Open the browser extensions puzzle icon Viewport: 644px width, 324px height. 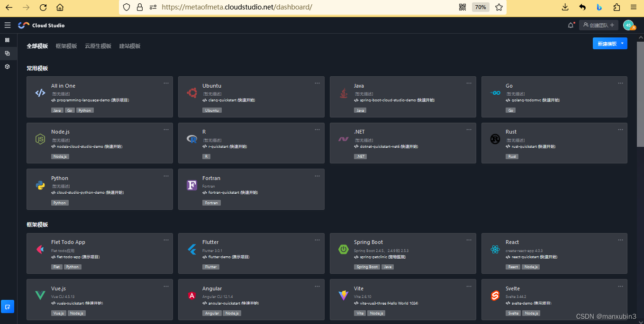pyautogui.click(x=617, y=7)
